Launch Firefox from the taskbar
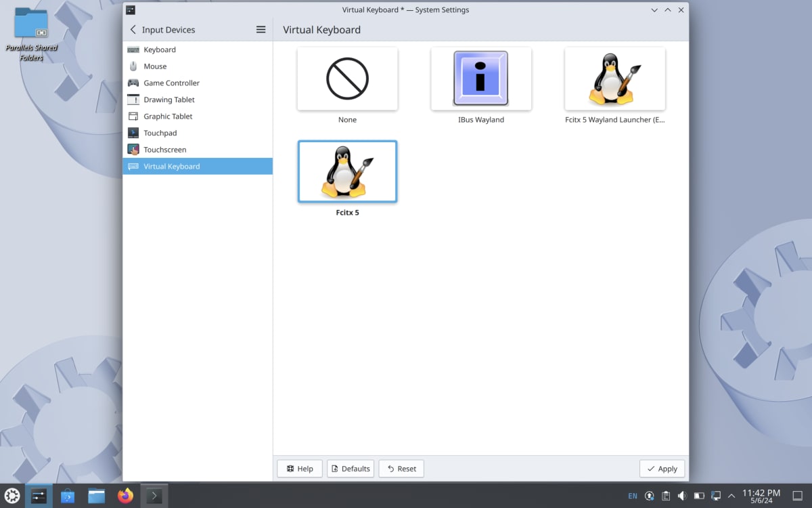Image resolution: width=812 pixels, height=508 pixels. (x=125, y=496)
